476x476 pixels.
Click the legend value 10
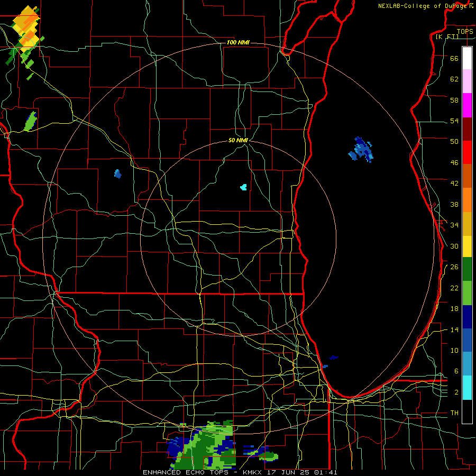click(x=454, y=350)
